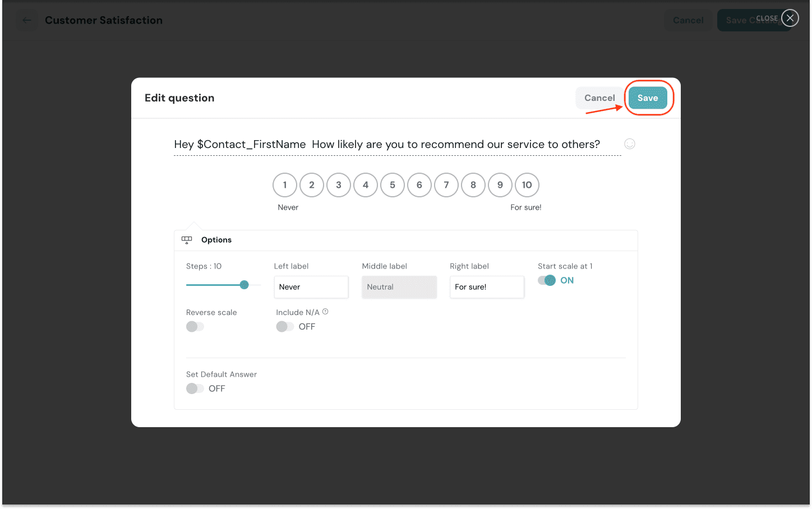The width and height of the screenshot is (812, 509).
Task: Close the overlay with the X icon
Action: coord(790,18)
